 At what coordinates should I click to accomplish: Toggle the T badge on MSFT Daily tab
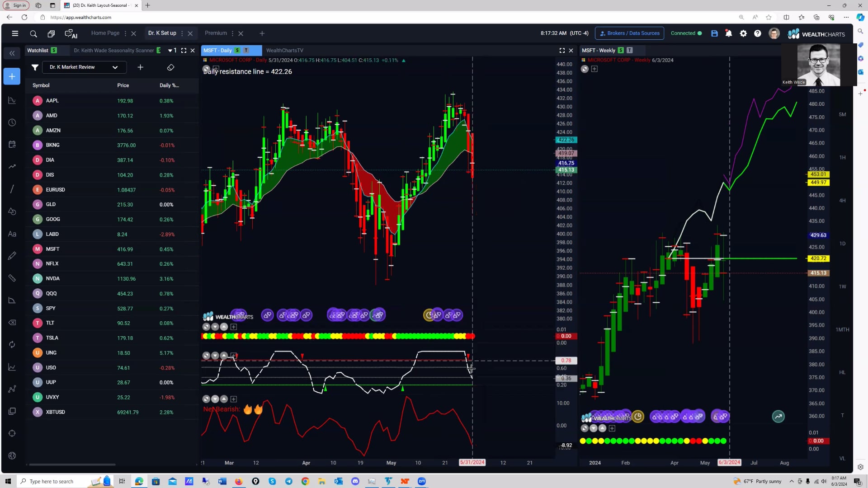coord(246,51)
